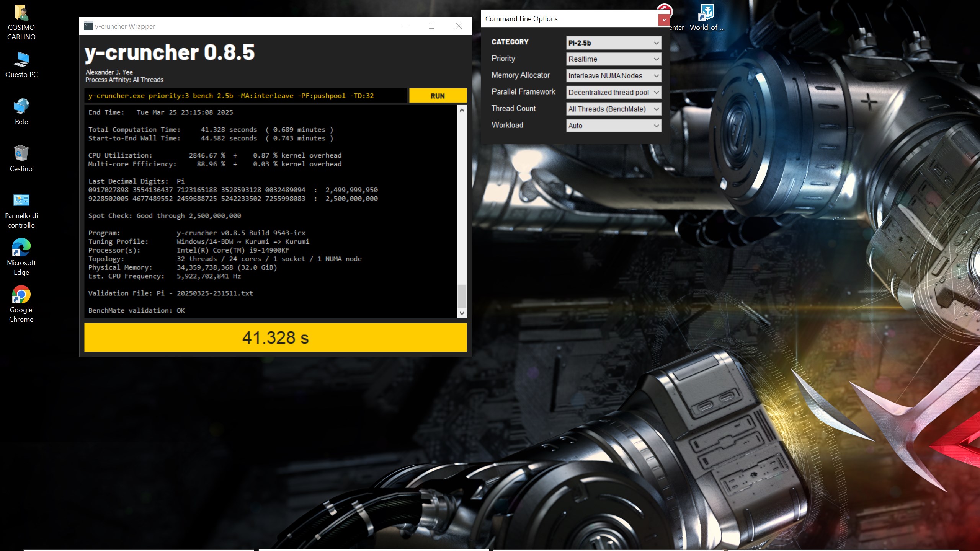Viewport: 980px width, 551px height.
Task: Click the 'Process Affinity: All Threads' text
Action: 124,80
